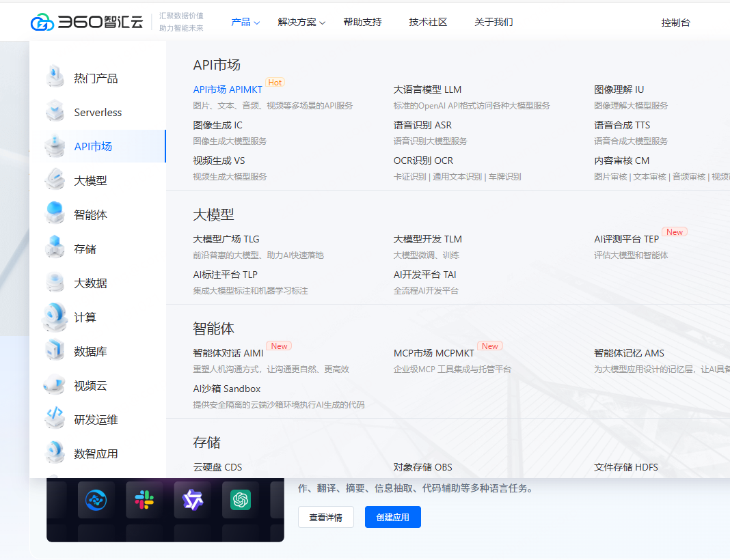Screen dimensions: 730x560
Task: Open 语音识别 ASR product link
Action: click(x=422, y=125)
